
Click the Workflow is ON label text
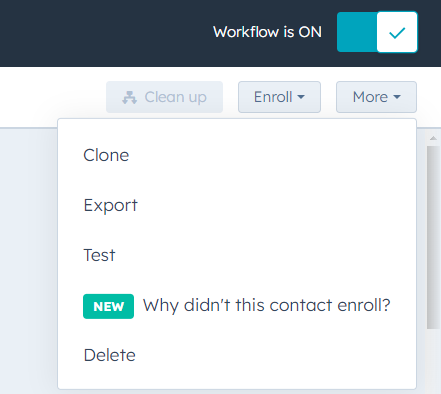pos(267,32)
